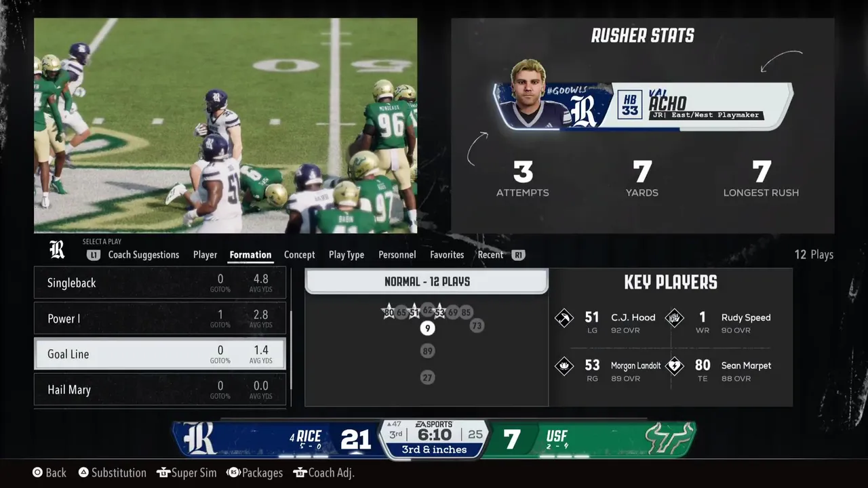Click the Rice logo beside Select a Play

(58, 249)
